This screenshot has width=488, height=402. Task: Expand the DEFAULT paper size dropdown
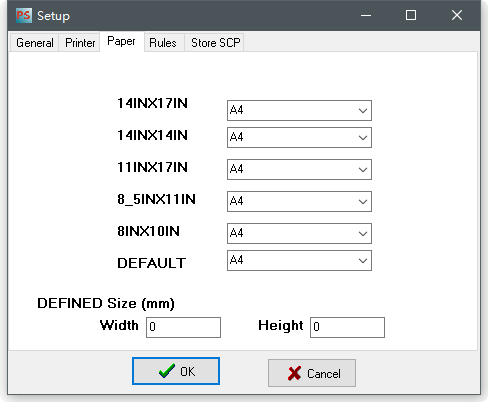tap(299, 260)
